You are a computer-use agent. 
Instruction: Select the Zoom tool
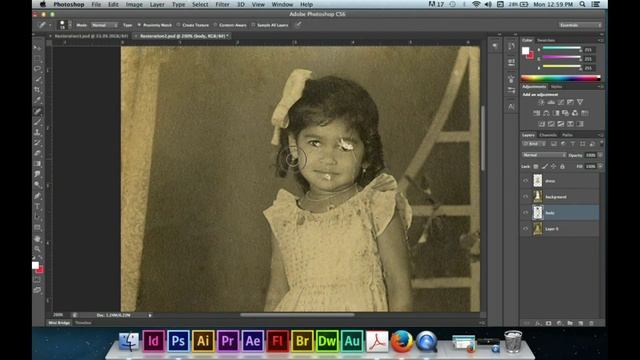click(38, 249)
